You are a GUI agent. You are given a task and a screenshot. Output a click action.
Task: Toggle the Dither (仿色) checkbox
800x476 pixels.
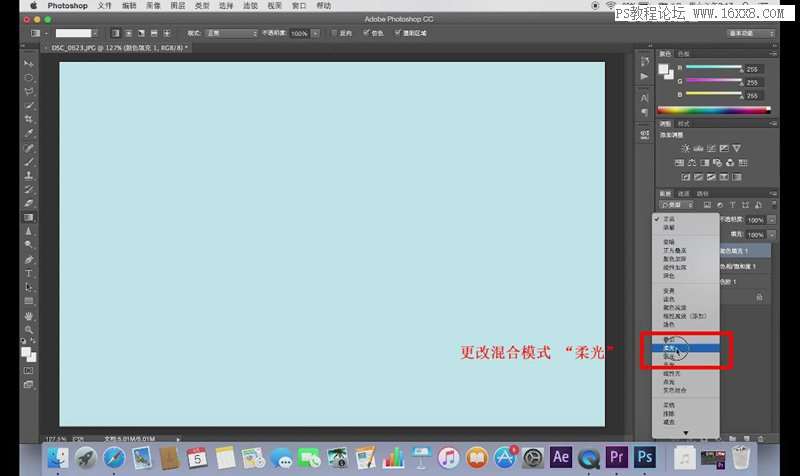coord(365,33)
